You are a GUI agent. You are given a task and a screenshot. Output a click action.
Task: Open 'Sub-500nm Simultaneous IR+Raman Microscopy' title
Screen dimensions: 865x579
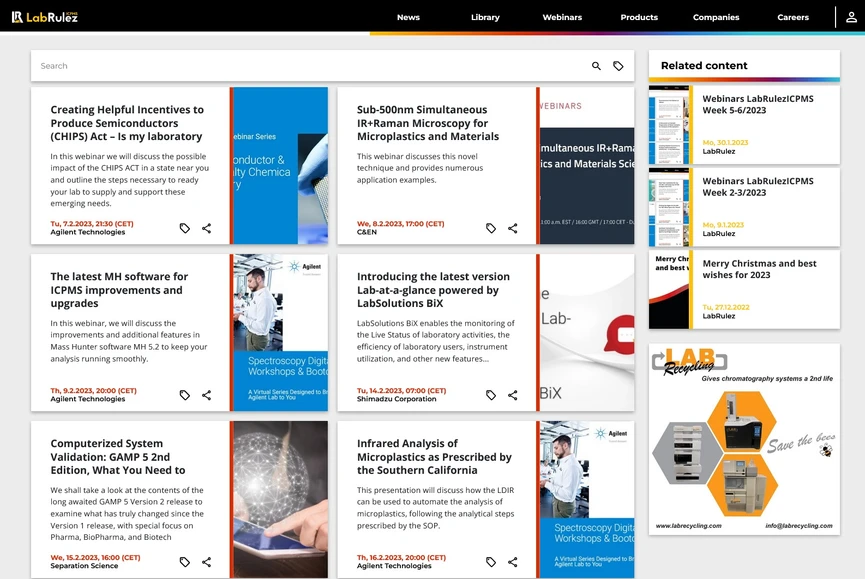point(428,123)
